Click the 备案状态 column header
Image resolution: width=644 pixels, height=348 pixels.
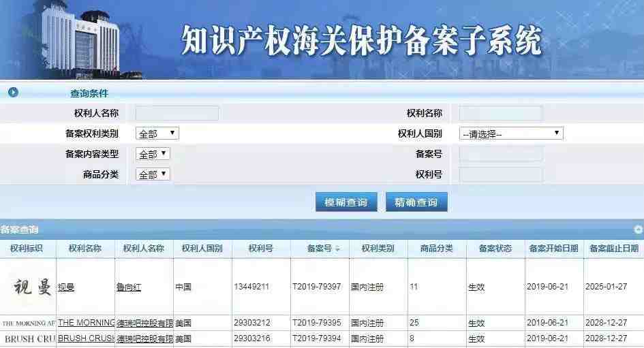coord(495,249)
